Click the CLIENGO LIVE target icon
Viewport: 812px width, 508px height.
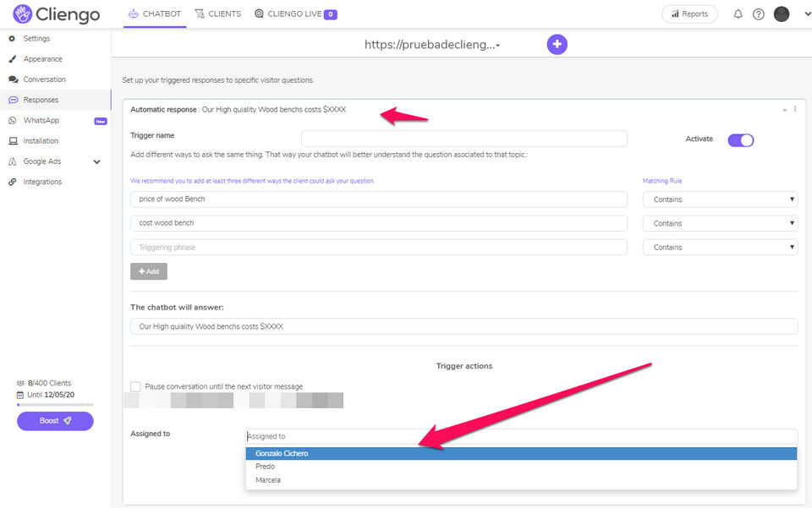click(x=259, y=14)
